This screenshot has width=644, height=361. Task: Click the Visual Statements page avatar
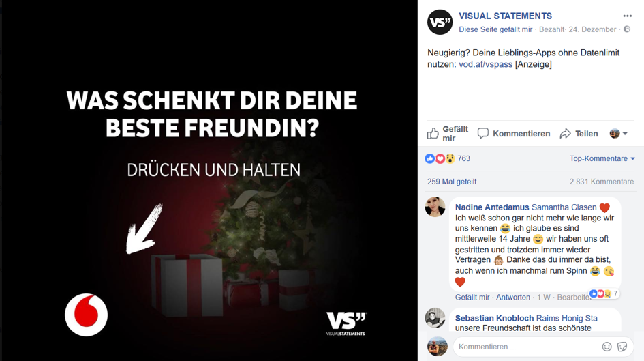tap(440, 23)
